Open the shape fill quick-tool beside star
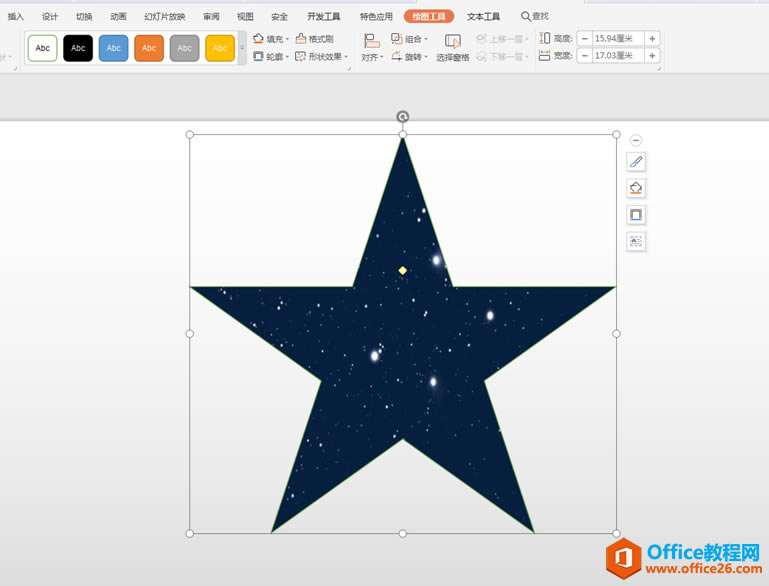 636,188
